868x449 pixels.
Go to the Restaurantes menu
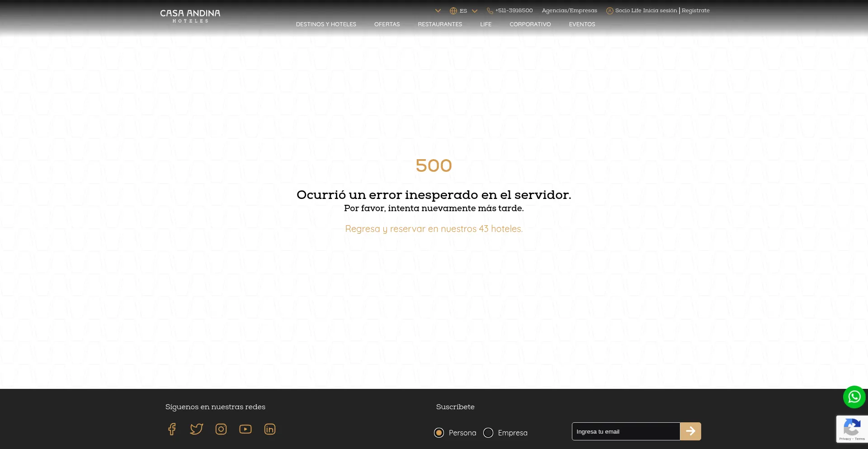coord(440,24)
